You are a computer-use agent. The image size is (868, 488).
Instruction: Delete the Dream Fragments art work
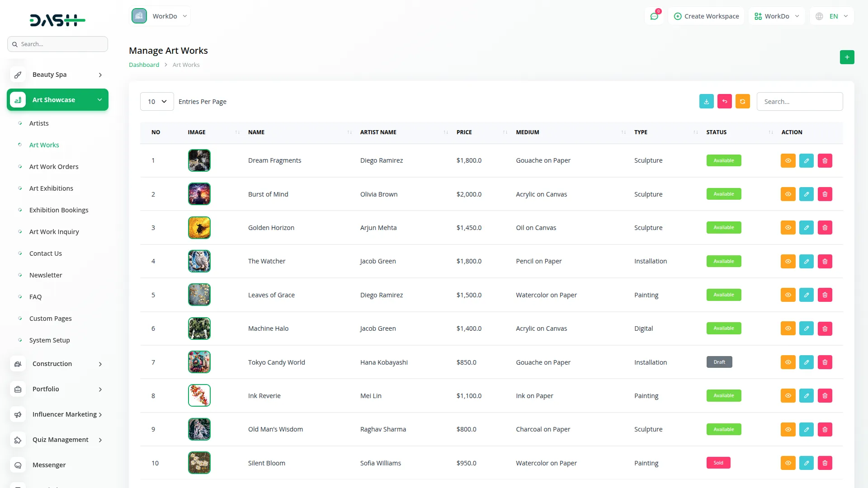(825, 161)
